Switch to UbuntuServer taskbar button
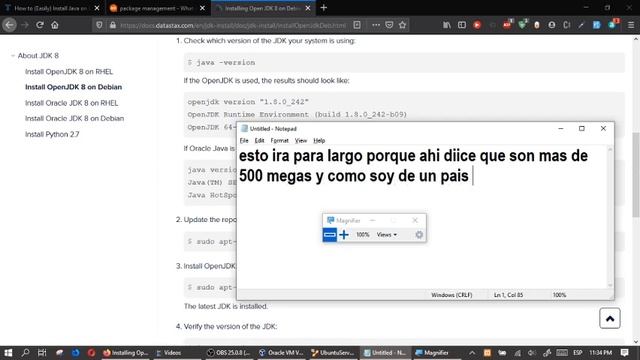640x360 pixels. tap(334, 353)
